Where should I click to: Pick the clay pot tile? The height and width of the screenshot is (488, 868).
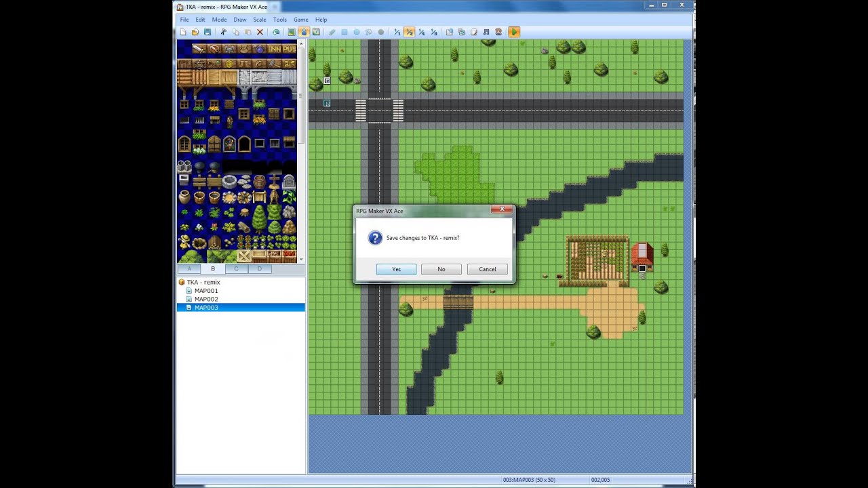tap(184, 197)
